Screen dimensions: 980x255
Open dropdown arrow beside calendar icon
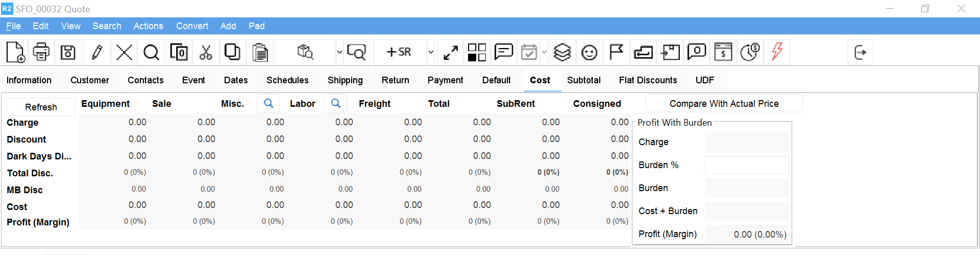tap(544, 52)
